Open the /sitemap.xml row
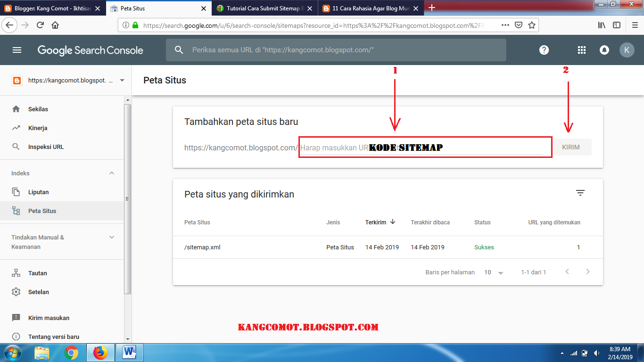The image size is (644, 362). [x=388, y=247]
